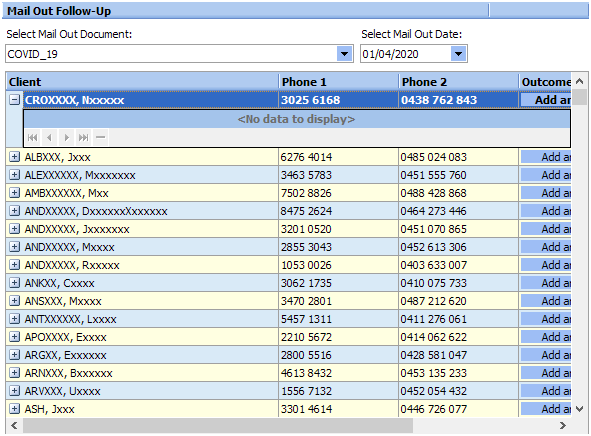Expand the ALEXXXXXX, Mxxxxxxxx row
This screenshot has width=591, height=436.
14,175
